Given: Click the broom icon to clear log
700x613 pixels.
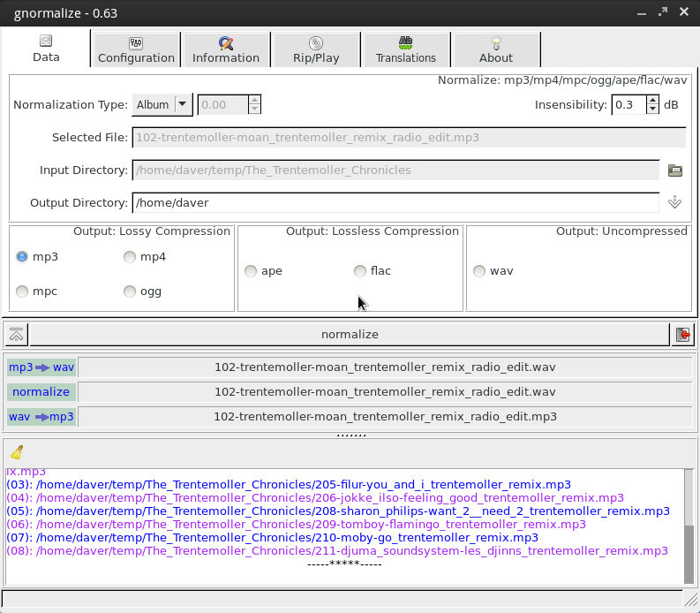Looking at the screenshot, I should click(16, 452).
